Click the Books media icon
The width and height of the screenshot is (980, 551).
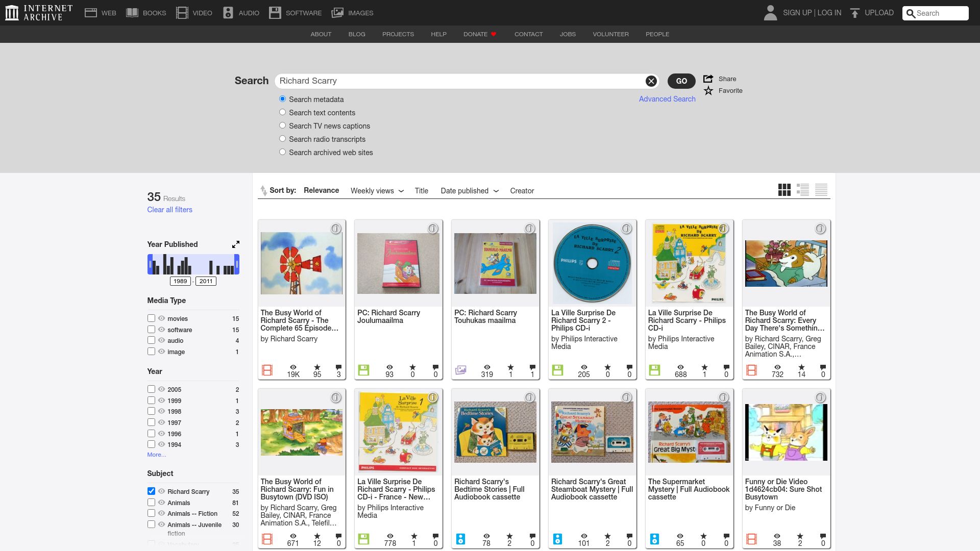pos(132,13)
